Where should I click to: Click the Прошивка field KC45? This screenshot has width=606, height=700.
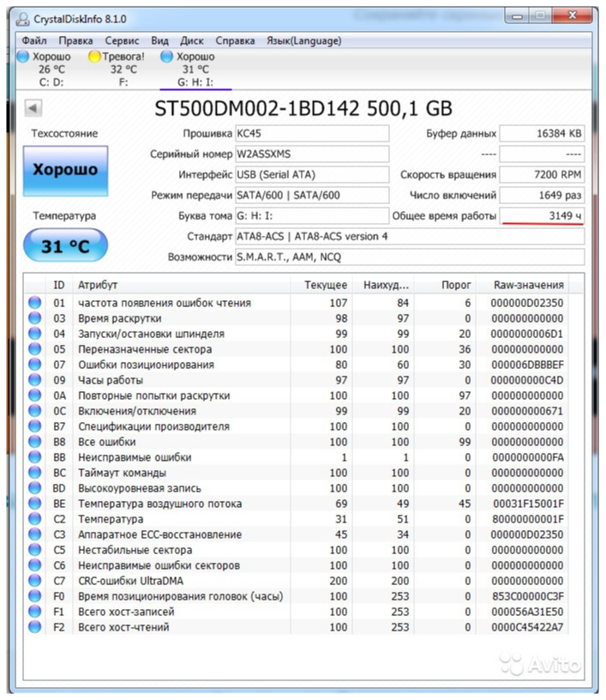312,134
